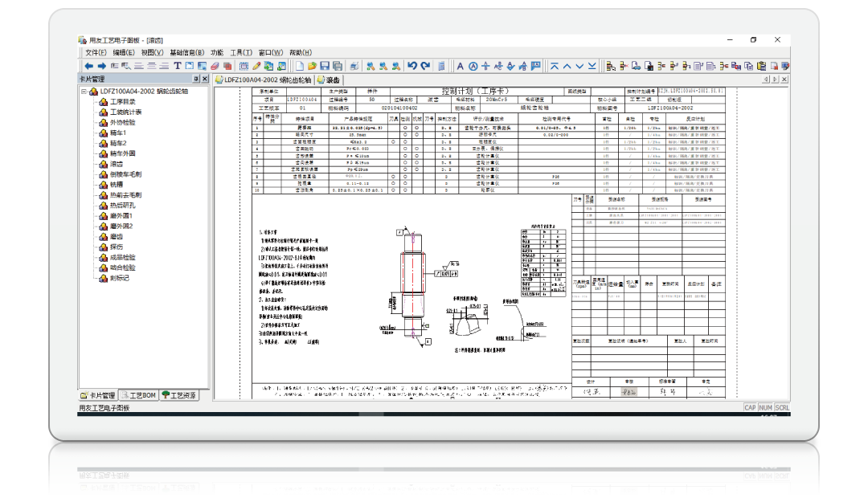Jump to last page arrow icon
Screen dimensions: 868x498
tap(592, 67)
